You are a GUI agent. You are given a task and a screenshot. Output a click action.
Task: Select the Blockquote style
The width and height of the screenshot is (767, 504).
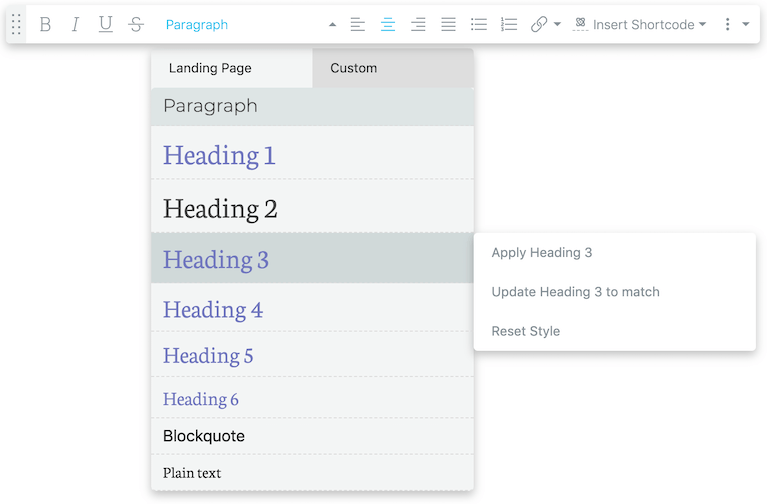tap(312, 436)
